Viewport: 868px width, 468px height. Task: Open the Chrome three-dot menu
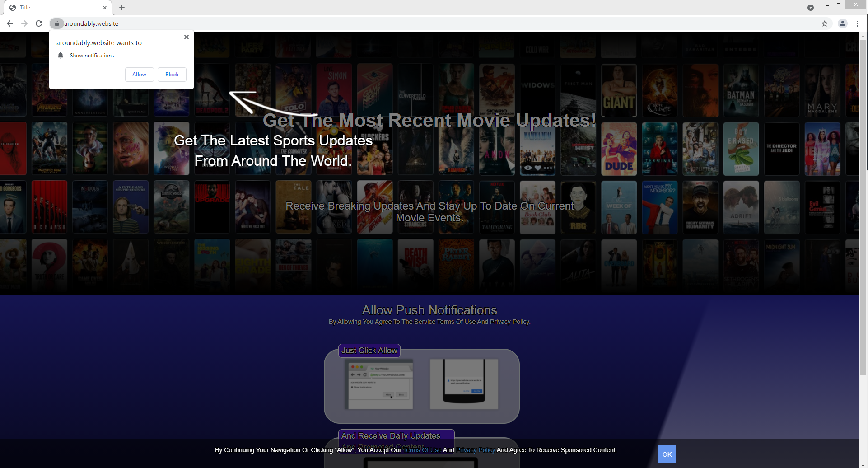point(857,23)
